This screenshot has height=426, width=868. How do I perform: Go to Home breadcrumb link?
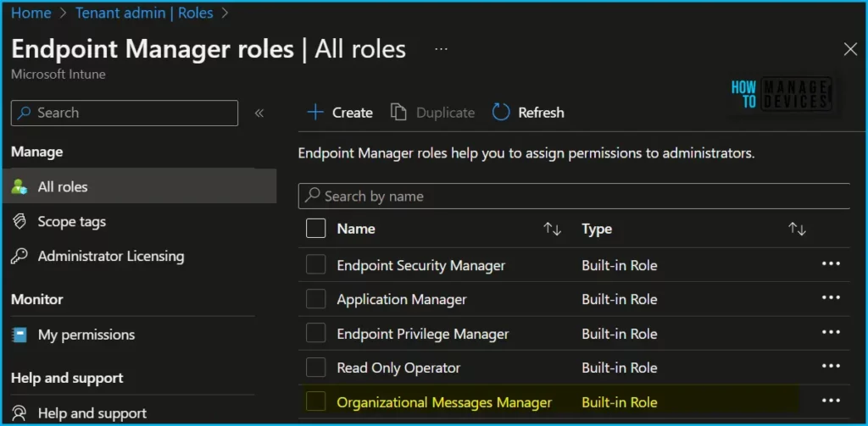31,14
